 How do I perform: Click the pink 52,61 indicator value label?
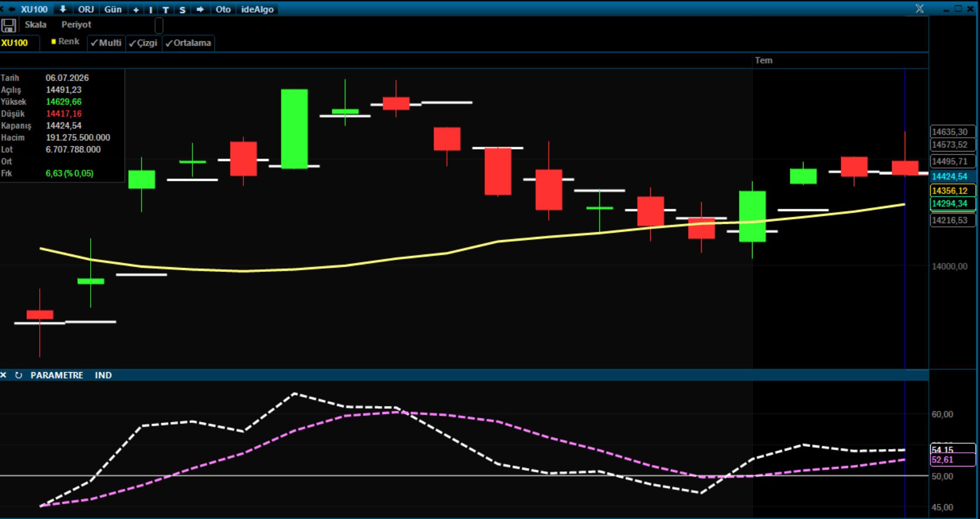coord(952,460)
